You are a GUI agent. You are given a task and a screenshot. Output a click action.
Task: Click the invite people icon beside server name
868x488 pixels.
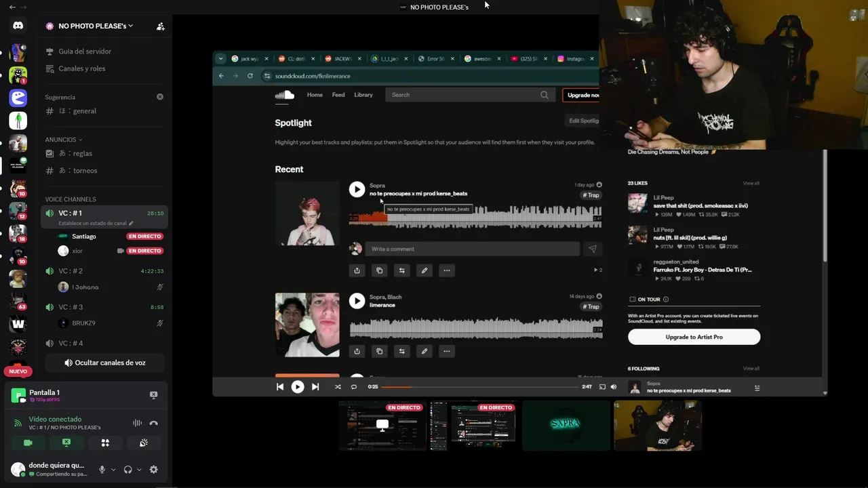coord(160,26)
